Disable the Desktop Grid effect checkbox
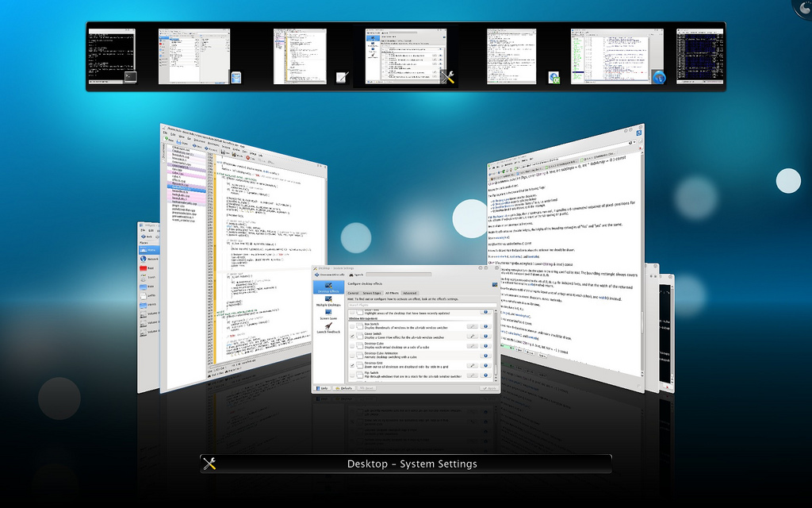This screenshot has height=508, width=812. 353,365
